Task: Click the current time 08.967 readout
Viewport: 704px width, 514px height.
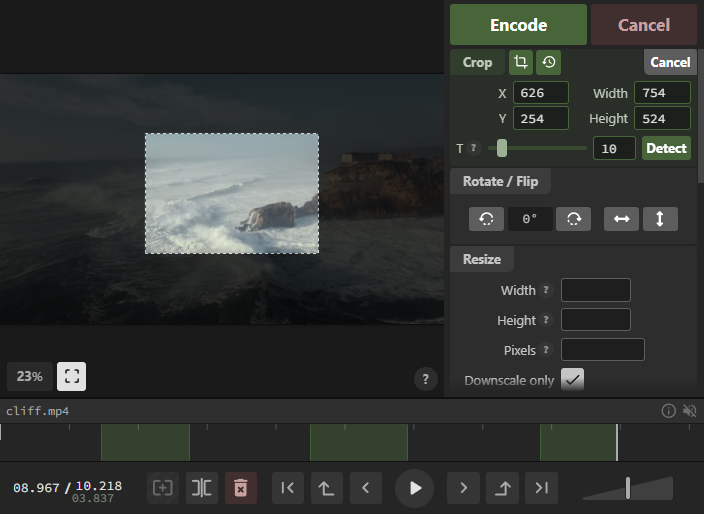Action: click(x=36, y=488)
